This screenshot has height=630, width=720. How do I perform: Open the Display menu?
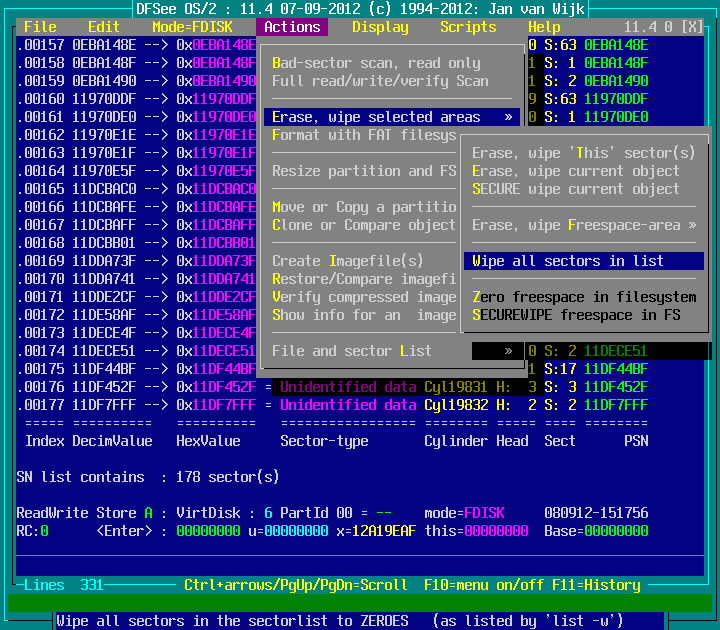click(x=380, y=27)
